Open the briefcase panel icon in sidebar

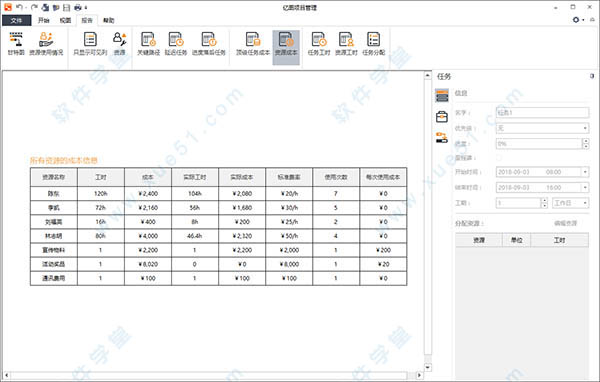click(x=442, y=117)
